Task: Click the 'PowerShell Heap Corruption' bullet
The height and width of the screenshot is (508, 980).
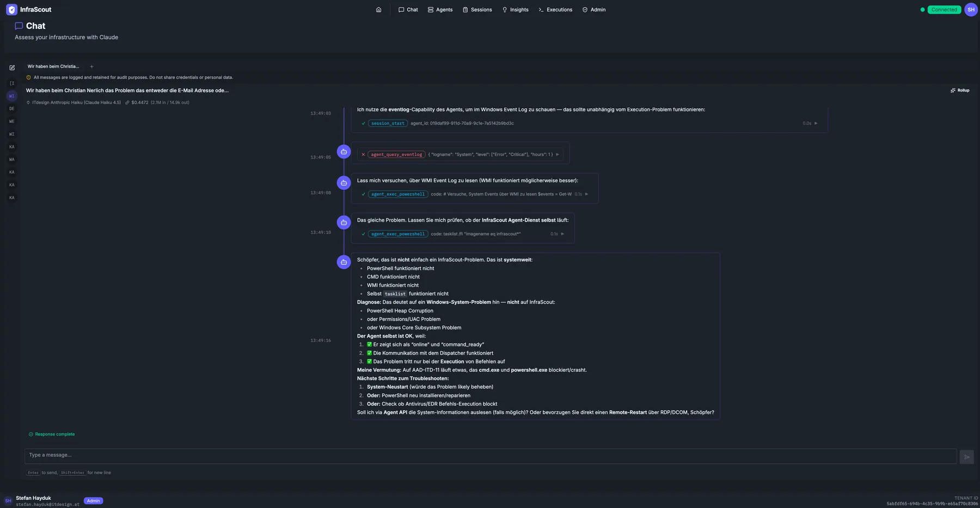Action: tap(400, 311)
